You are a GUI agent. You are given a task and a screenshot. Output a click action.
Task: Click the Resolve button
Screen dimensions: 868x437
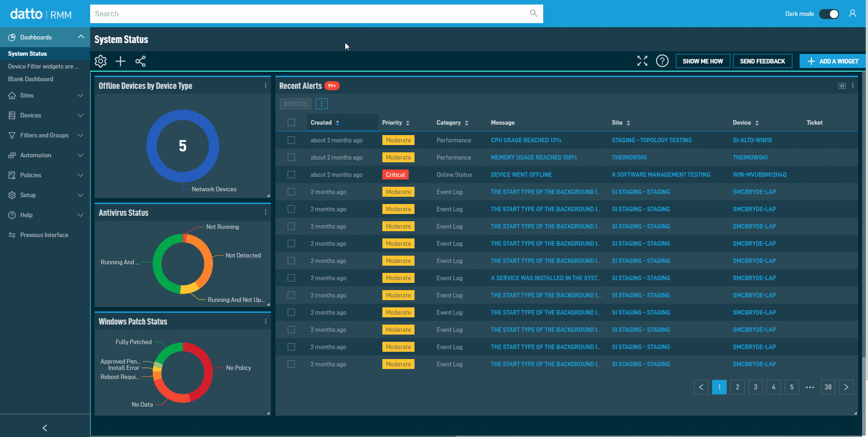(295, 104)
